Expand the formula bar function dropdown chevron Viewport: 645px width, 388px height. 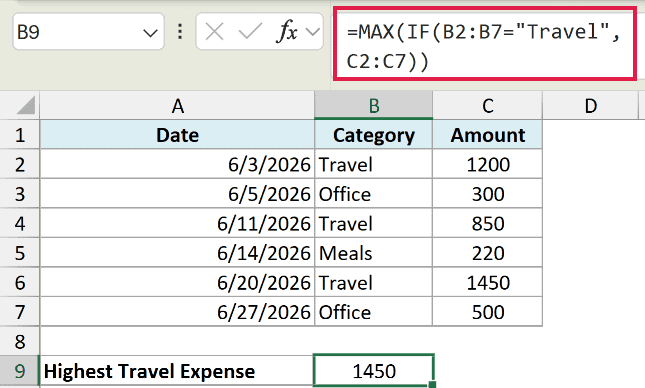coord(313,32)
